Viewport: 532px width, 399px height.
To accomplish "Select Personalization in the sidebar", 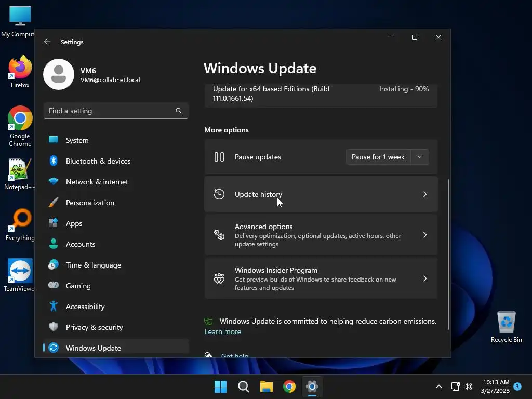I will point(116,203).
